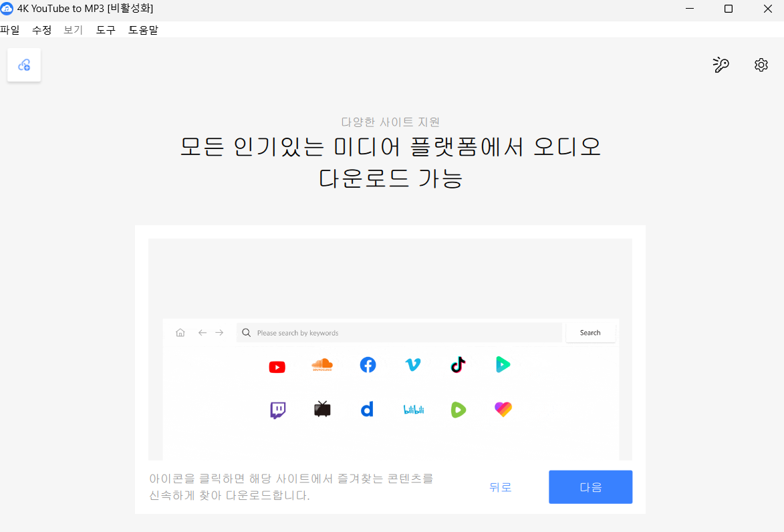
Task: Click the Likee heart icon
Action: [503, 410]
